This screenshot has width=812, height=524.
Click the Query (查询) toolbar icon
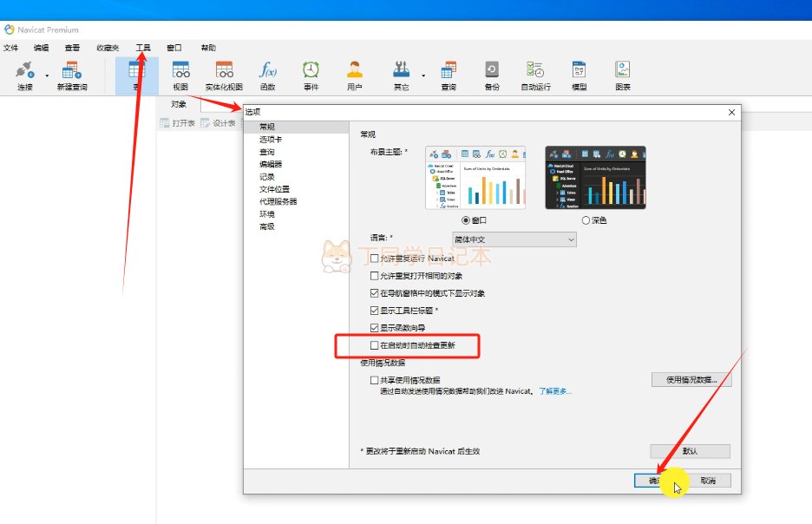[449, 75]
